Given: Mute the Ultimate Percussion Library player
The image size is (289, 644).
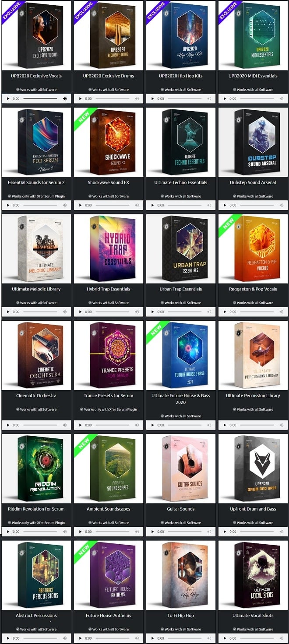Looking at the screenshot, I should click(x=282, y=425).
